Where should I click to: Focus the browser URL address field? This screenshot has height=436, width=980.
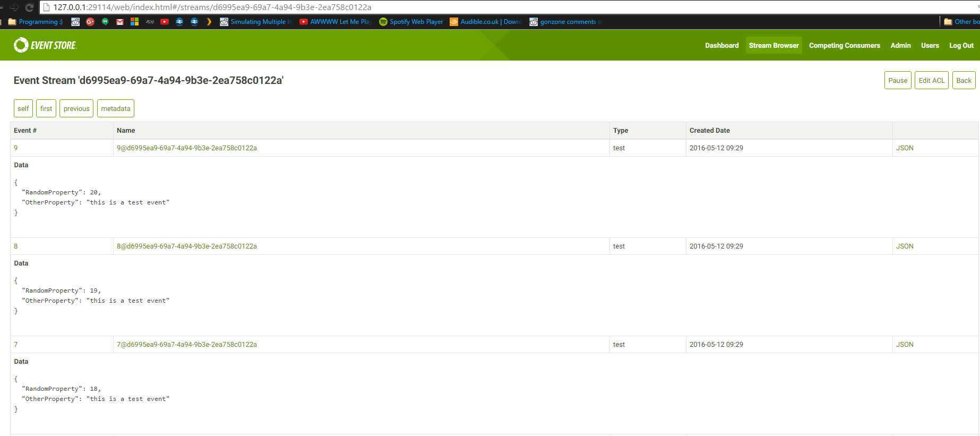point(510,7)
